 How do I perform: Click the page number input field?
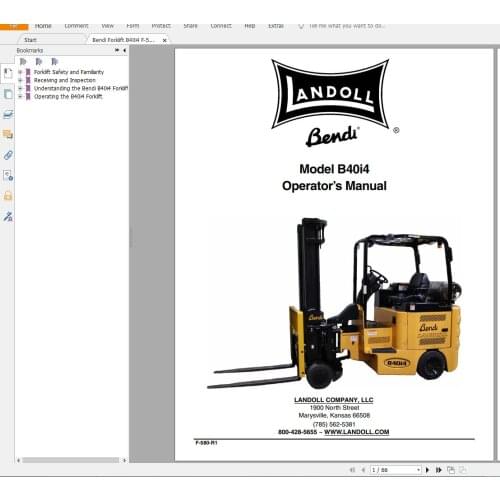[x=393, y=470]
